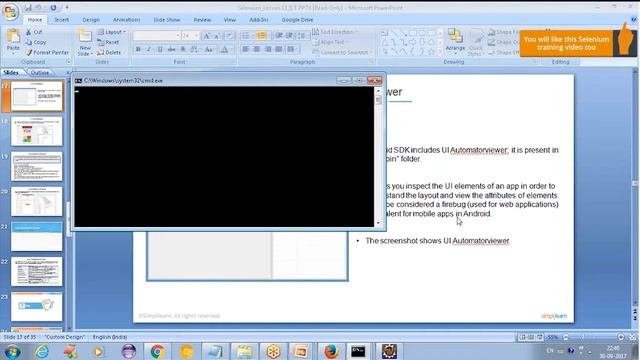Open Text Direction dropdown
The image size is (640, 360).
[x=335, y=32]
